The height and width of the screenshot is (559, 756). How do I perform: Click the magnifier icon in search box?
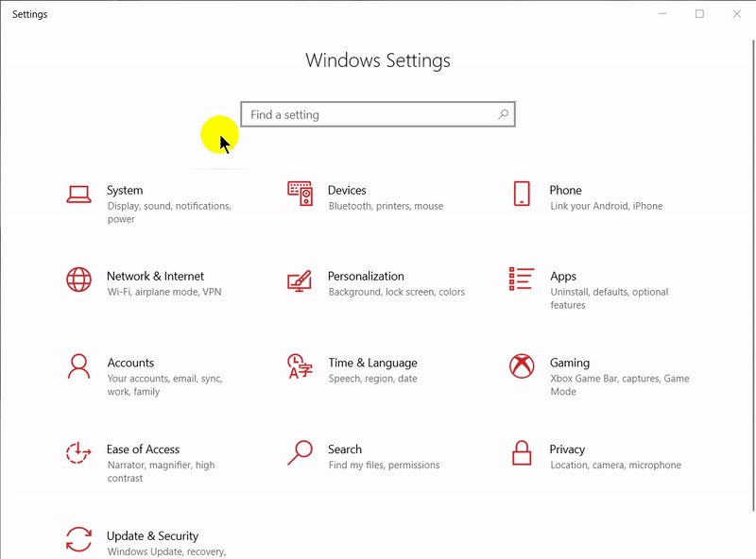(x=503, y=114)
